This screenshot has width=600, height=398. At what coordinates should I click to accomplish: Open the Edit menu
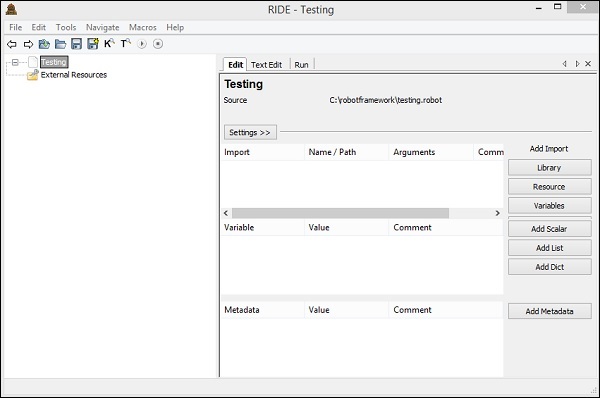point(39,28)
